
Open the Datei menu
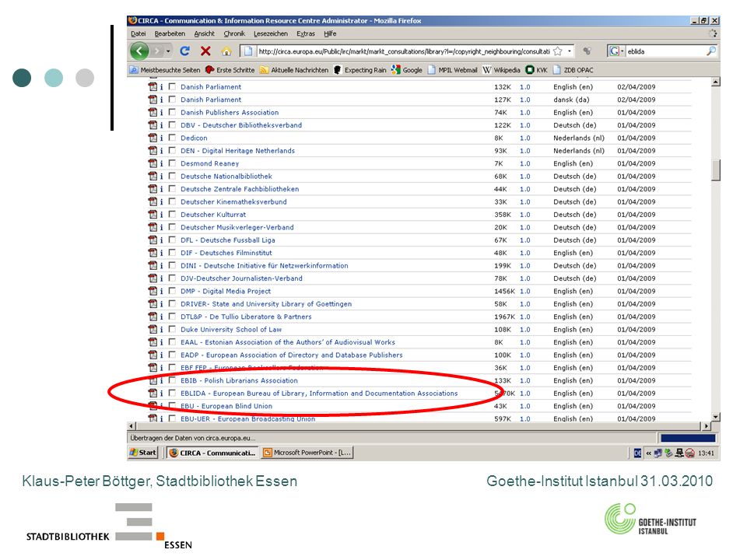[139, 33]
